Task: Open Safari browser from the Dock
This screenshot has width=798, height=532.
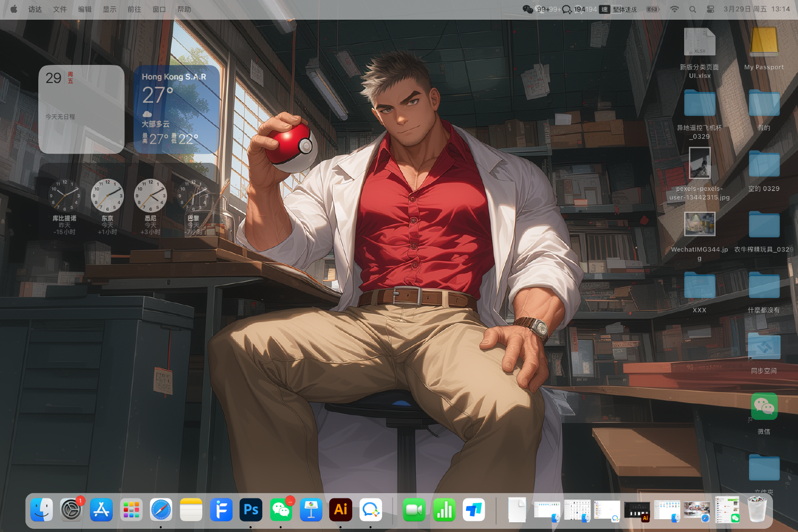Action: tap(161, 510)
